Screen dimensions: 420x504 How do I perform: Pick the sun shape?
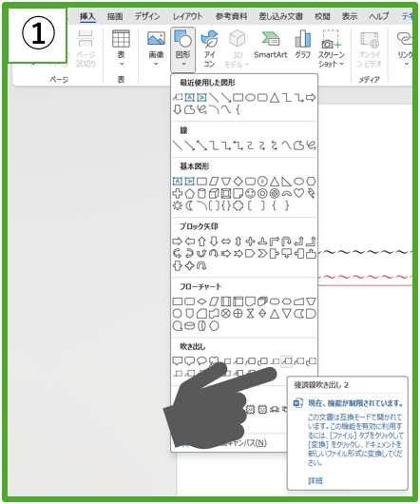point(178,205)
